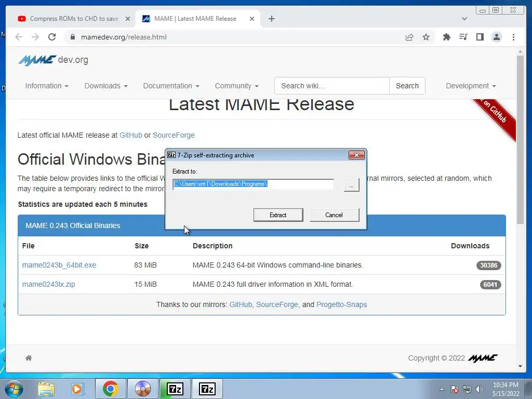Click the Extract to path field
532x399 pixels.
tap(253, 184)
